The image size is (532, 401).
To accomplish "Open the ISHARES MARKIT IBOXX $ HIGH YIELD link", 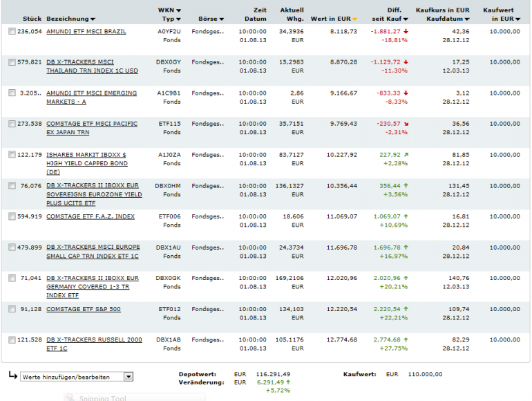I will pos(87,163).
